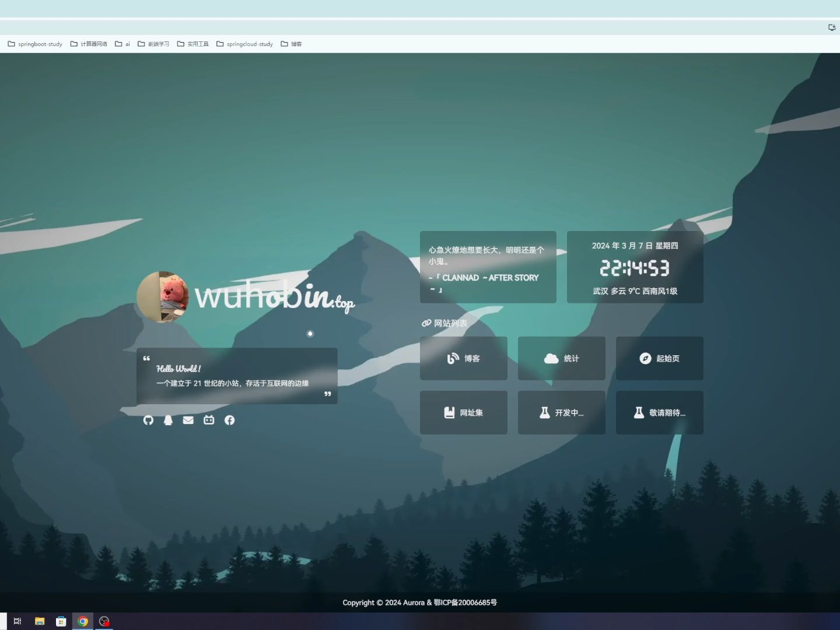Open Microsoft Store from the taskbar
The height and width of the screenshot is (630, 840).
click(61, 621)
